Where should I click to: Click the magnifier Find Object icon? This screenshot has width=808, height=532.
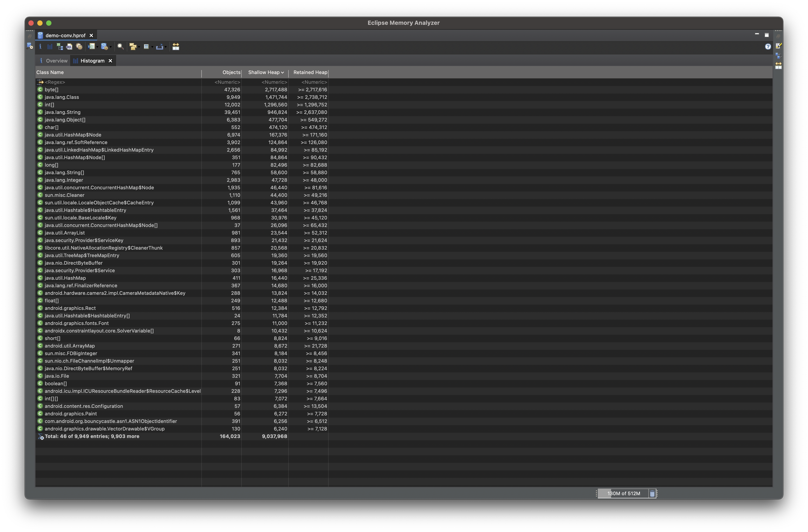(x=120, y=47)
